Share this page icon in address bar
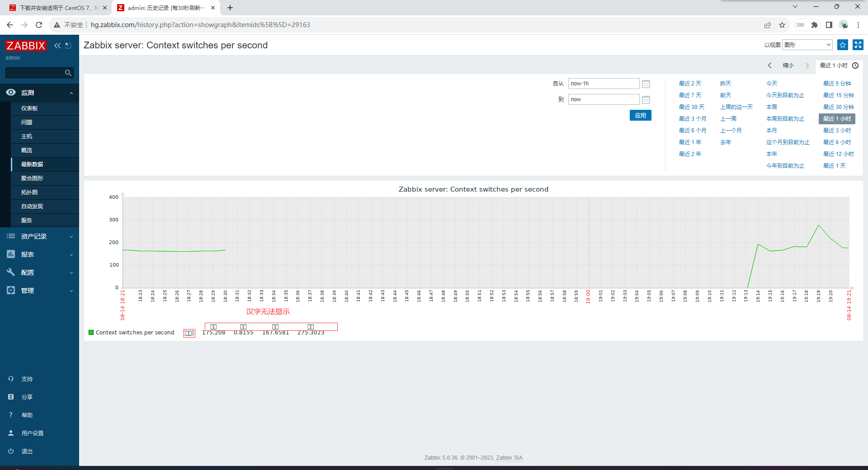 click(768, 25)
